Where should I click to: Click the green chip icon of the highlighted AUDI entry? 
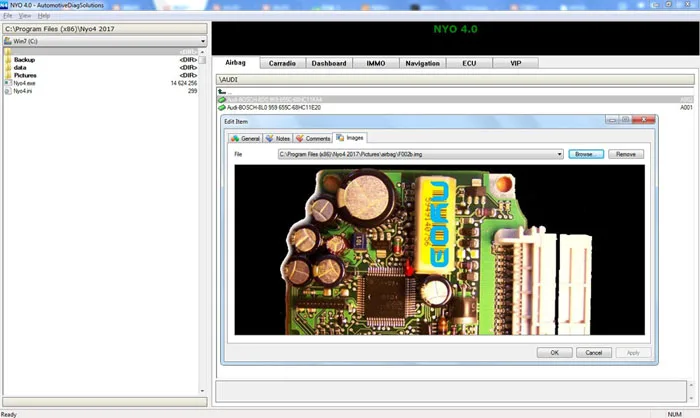click(222, 100)
